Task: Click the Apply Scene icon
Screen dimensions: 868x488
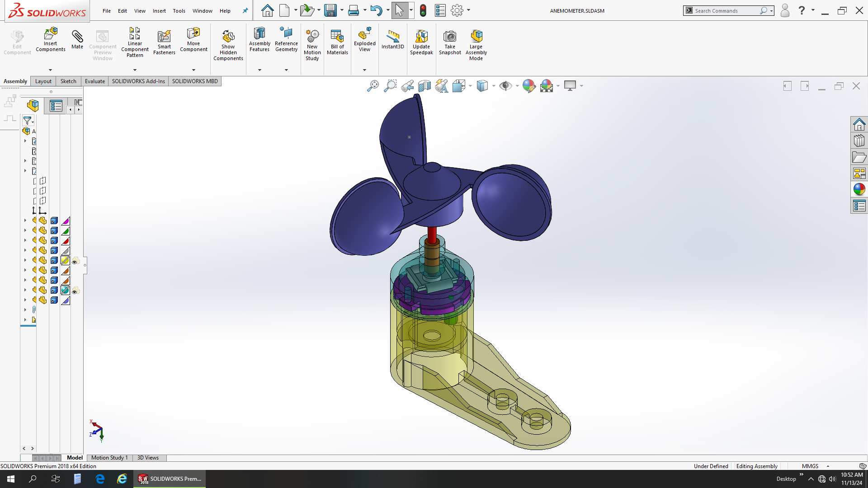Action: click(x=547, y=86)
